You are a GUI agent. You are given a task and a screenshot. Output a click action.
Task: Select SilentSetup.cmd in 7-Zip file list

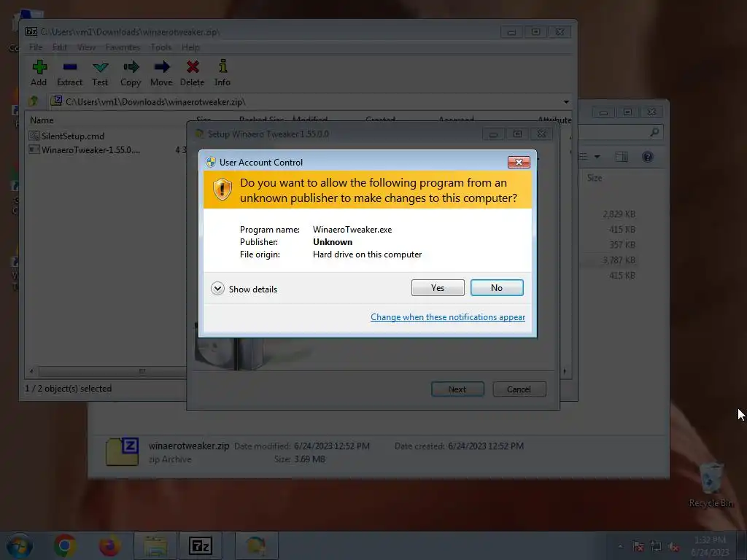tap(72, 136)
